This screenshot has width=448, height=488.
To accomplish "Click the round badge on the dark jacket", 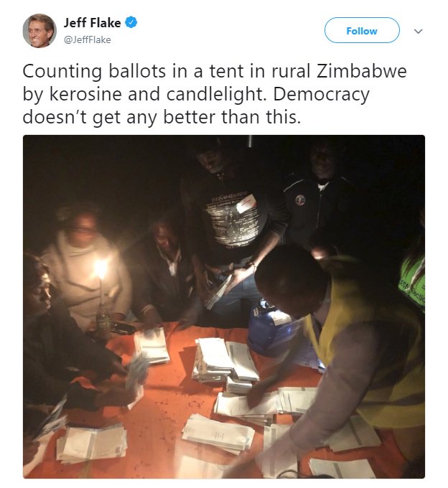I will tap(300, 199).
